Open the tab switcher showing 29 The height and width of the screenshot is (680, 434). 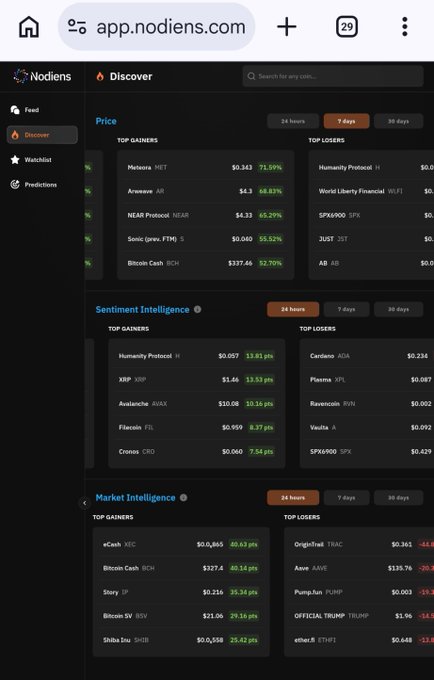pyautogui.click(x=347, y=27)
